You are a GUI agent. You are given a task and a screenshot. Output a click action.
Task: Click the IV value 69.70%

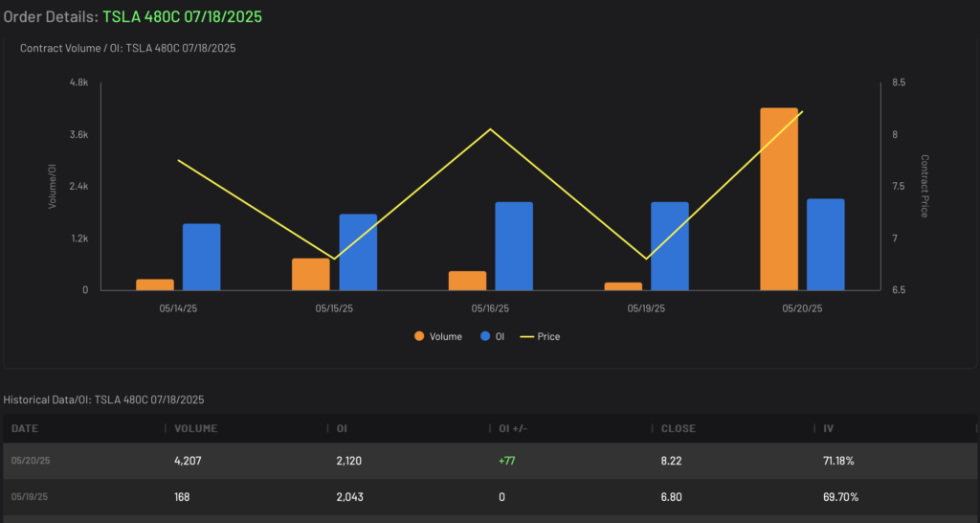pyautogui.click(x=840, y=497)
